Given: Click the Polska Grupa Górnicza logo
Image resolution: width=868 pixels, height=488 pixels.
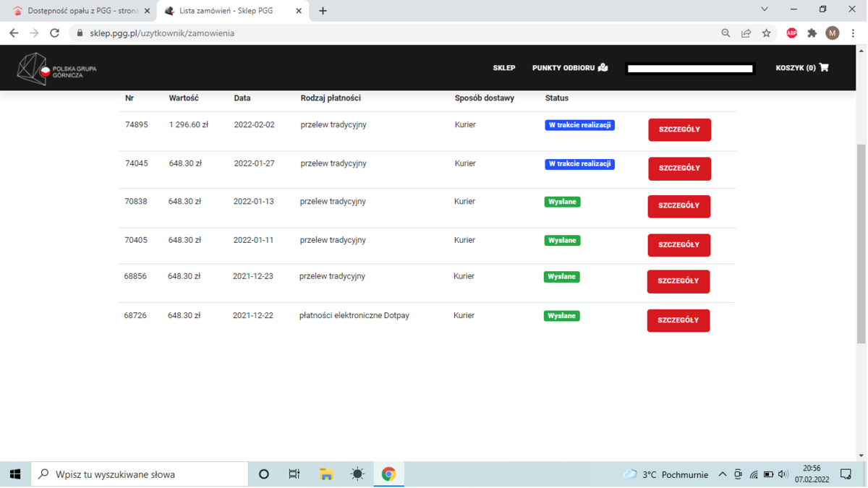Looking at the screenshot, I should (x=57, y=69).
